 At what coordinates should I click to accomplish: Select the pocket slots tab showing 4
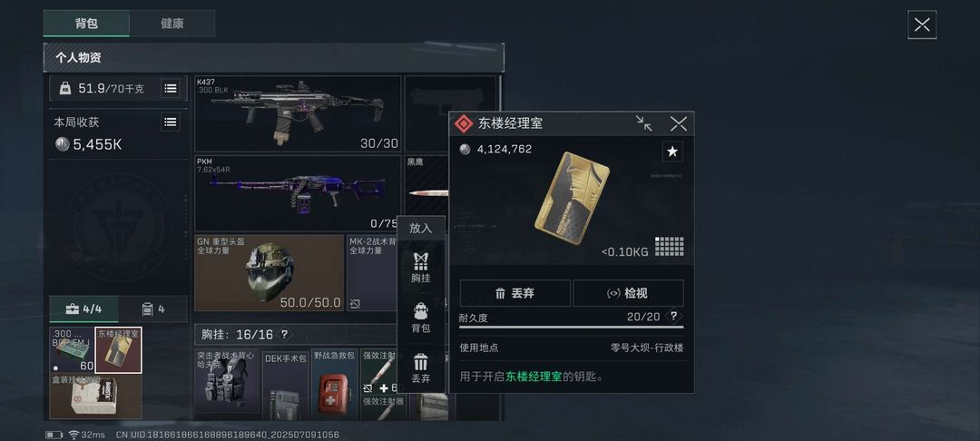pyautogui.click(x=153, y=309)
